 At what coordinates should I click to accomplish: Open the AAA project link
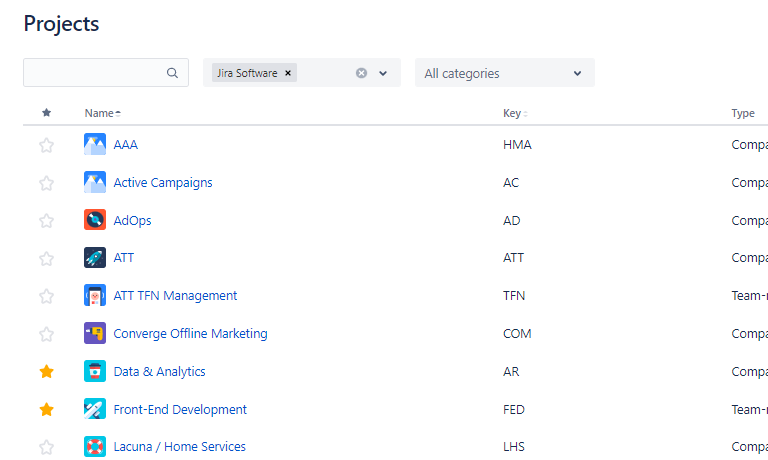coord(126,145)
